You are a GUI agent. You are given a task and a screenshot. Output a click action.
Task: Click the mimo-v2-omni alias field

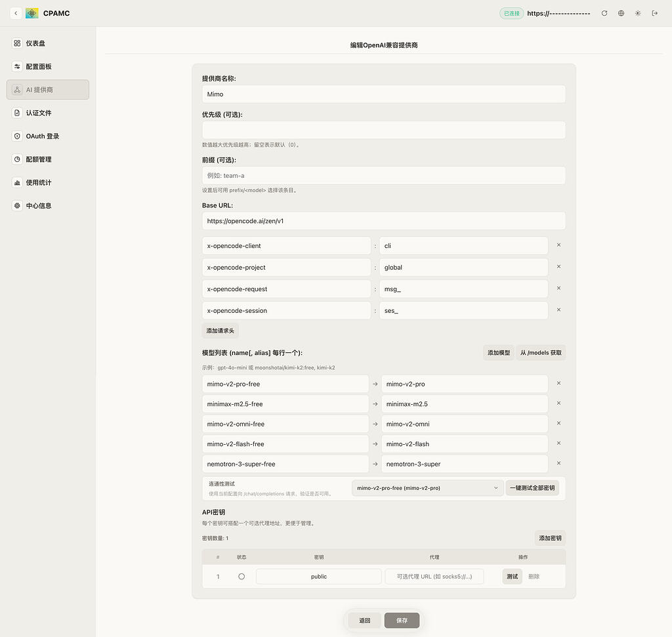click(465, 424)
